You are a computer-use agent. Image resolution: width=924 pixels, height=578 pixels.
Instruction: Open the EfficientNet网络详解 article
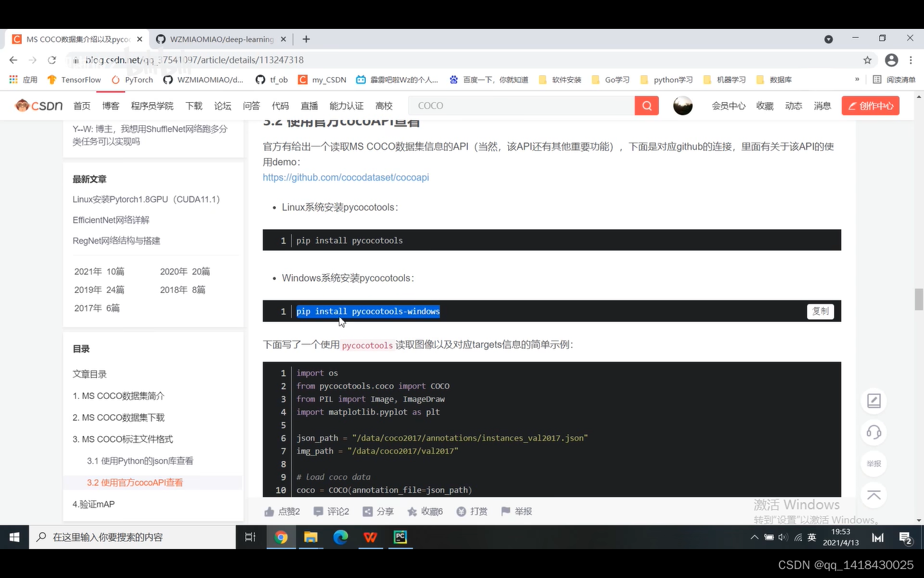coord(111,220)
